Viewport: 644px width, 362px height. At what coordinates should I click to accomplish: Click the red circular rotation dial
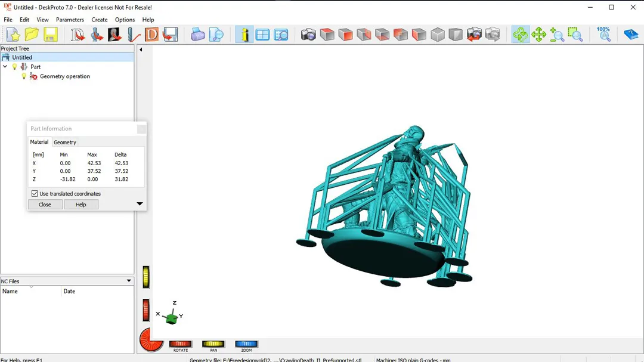click(x=151, y=340)
